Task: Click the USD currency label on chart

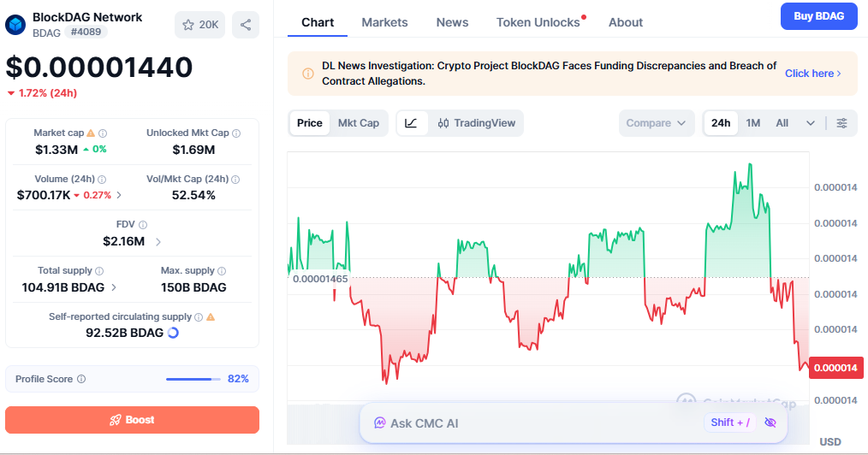Action: (x=829, y=441)
